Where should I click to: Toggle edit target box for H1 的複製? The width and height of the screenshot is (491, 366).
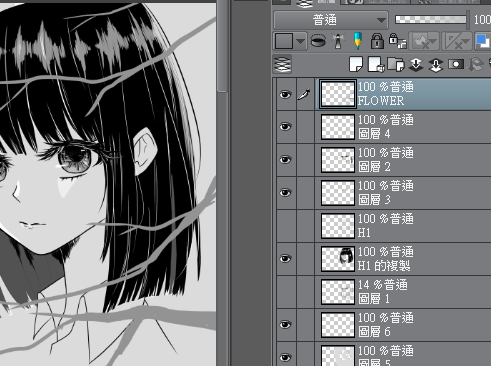[x=305, y=259]
